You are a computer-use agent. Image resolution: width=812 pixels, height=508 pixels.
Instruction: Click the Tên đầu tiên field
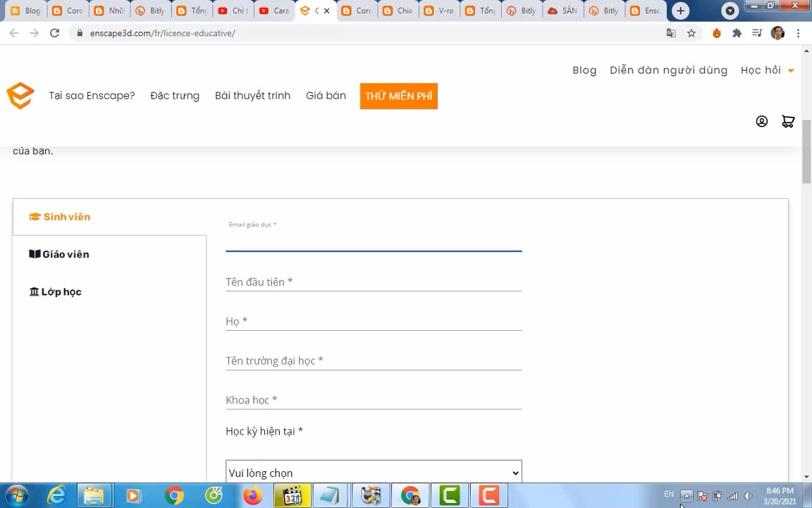coord(374,282)
